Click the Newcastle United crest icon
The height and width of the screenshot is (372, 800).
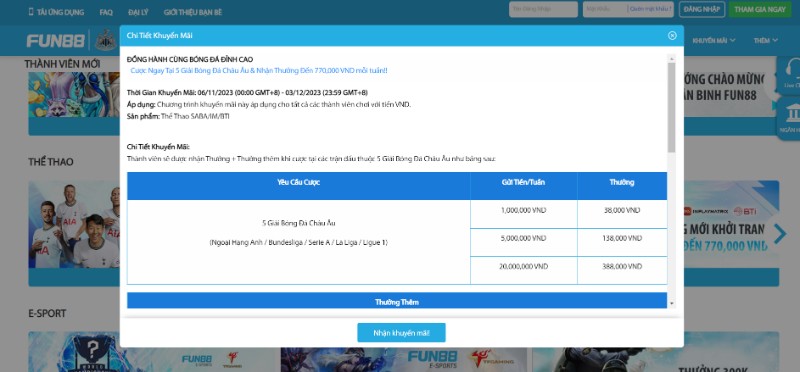pyautogui.click(x=106, y=40)
